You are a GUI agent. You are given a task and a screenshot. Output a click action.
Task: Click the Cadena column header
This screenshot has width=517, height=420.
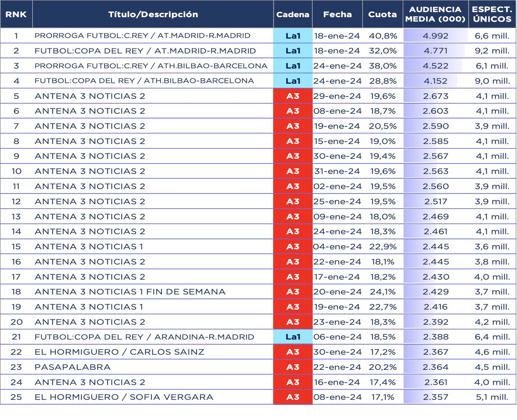293,14
